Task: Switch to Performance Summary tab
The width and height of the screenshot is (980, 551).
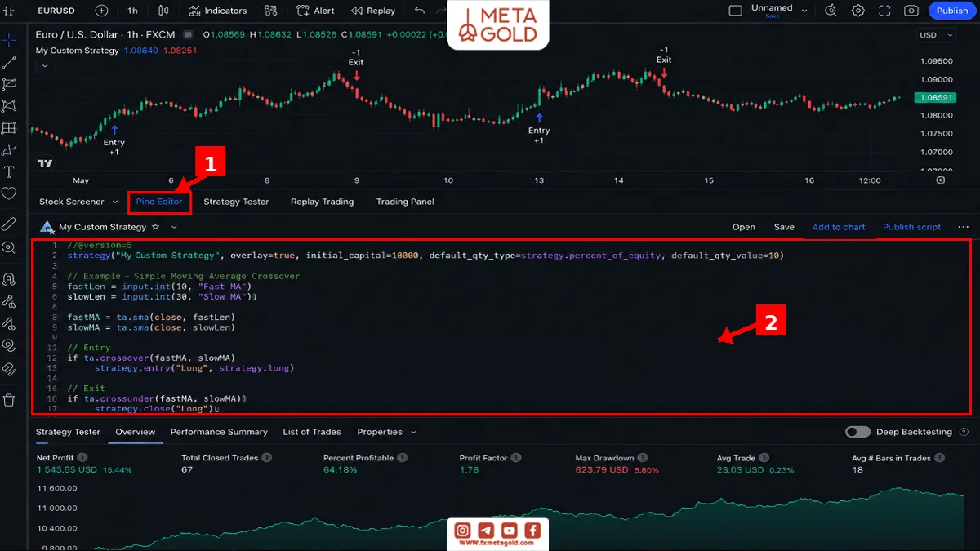Action: click(x=219, y=432)
